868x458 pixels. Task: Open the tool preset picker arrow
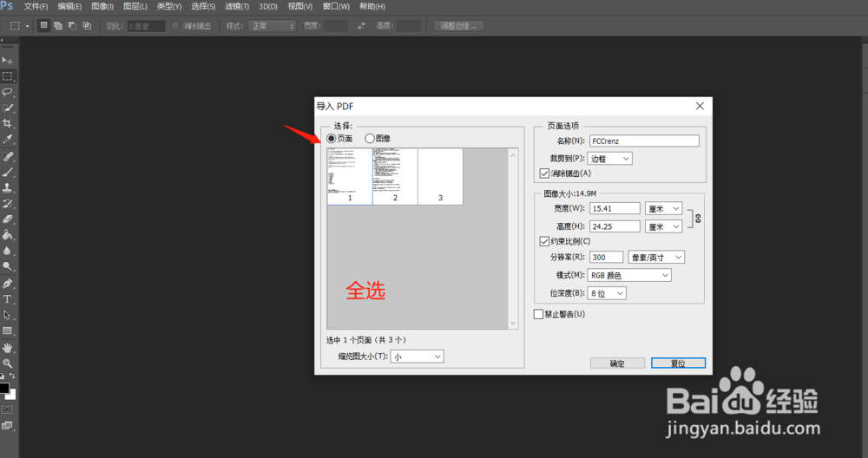[x=27, y=26]
